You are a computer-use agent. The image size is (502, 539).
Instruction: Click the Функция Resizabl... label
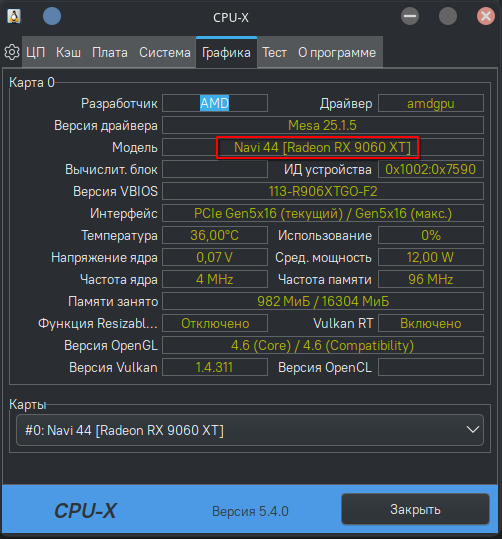(x=98, y=323)
